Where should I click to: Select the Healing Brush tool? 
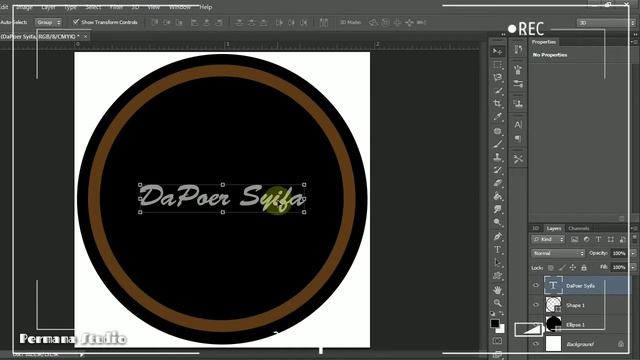[497, 131]
